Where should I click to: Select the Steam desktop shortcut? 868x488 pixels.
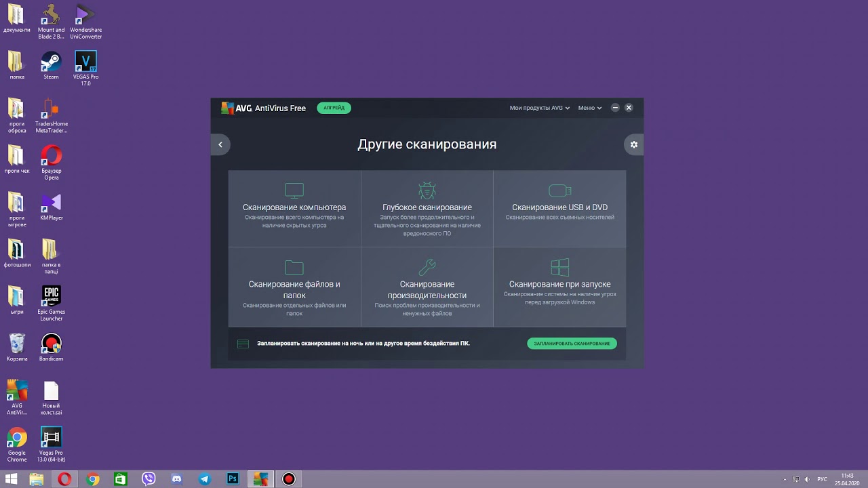[51, 66]
